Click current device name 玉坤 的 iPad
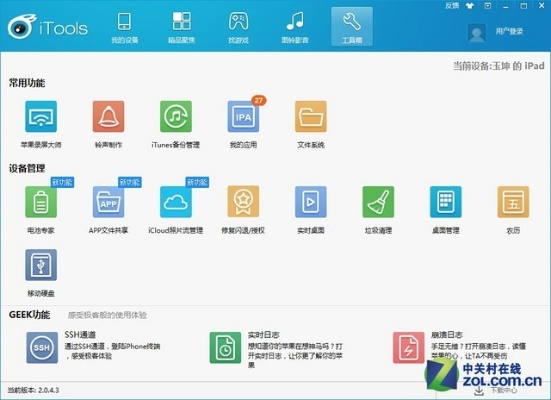Image resolution: width=551 pixels, height=400 pixels. click(518, 66)
